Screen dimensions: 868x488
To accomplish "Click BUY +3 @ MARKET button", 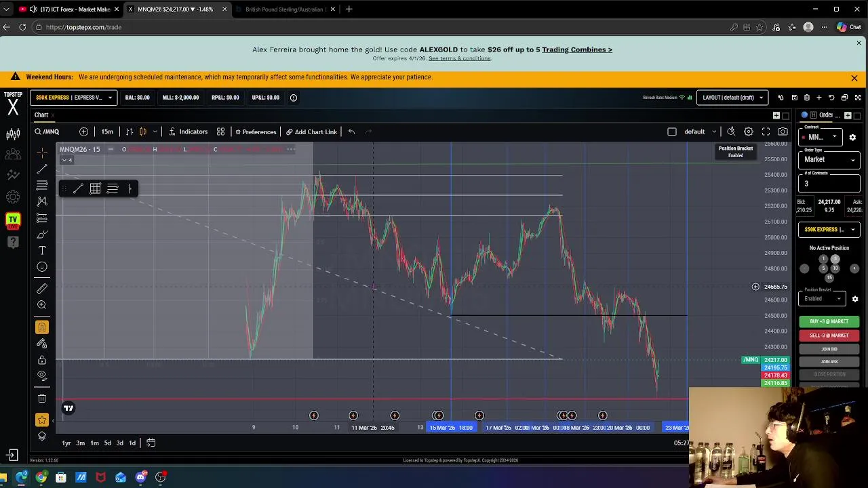I will pos(829,321).
